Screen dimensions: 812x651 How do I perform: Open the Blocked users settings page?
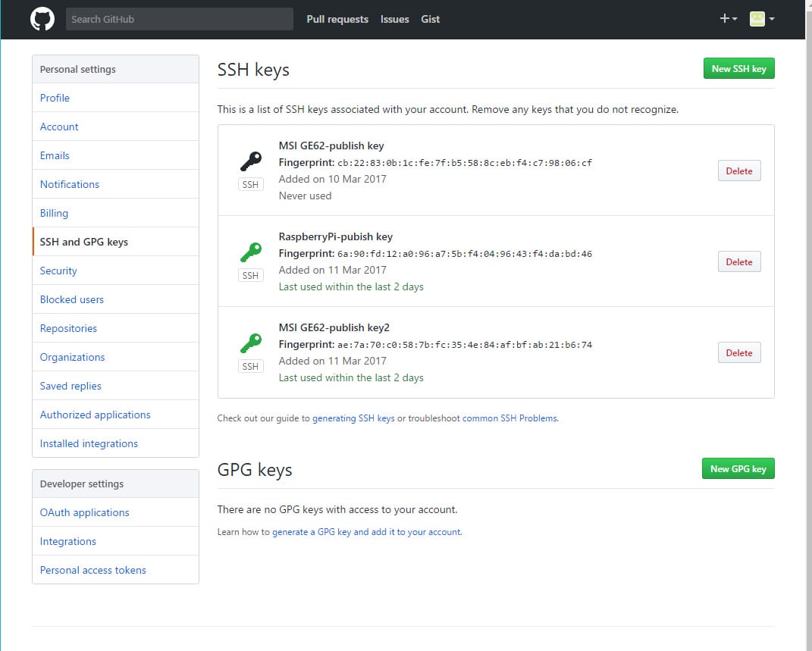[71, 299]
